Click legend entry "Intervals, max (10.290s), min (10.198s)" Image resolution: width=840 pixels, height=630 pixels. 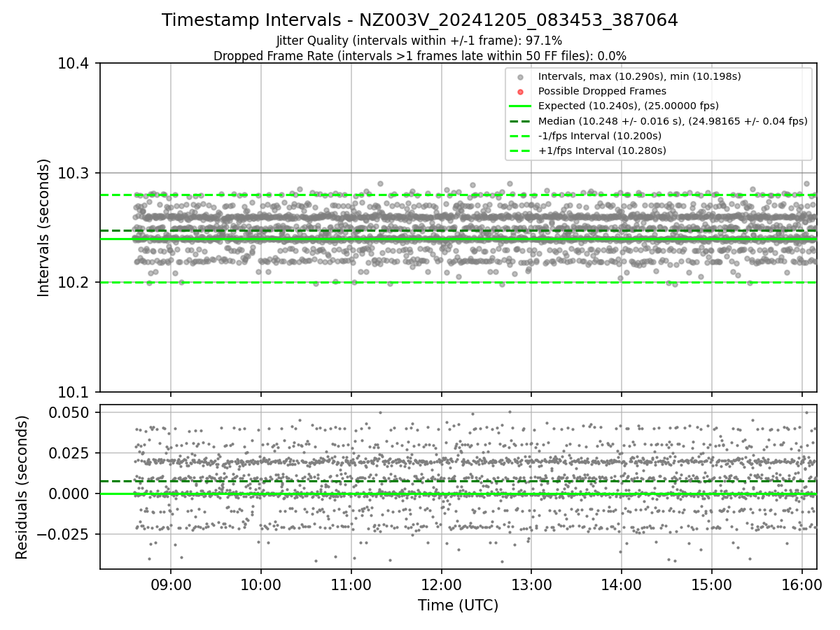point(639,76)
